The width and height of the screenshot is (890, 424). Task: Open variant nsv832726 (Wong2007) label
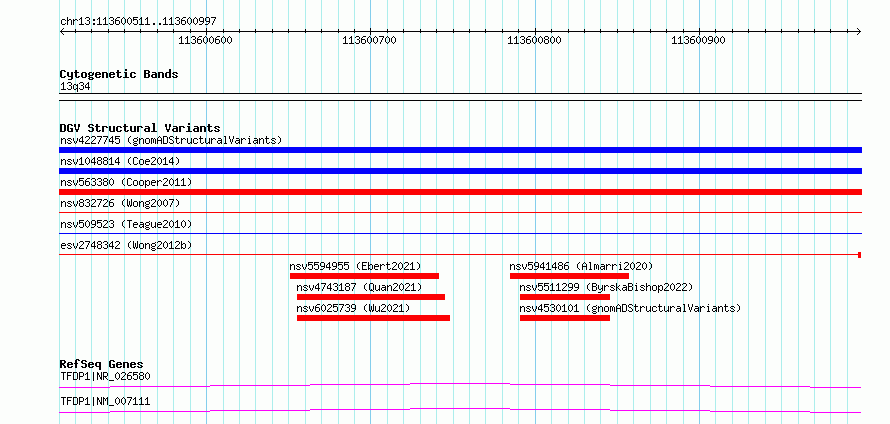coord(120,203)
